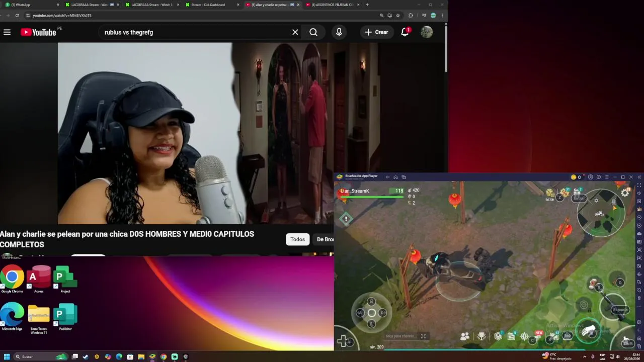
Task: Tap the Entrar button in game
Action: click(579, 198)
